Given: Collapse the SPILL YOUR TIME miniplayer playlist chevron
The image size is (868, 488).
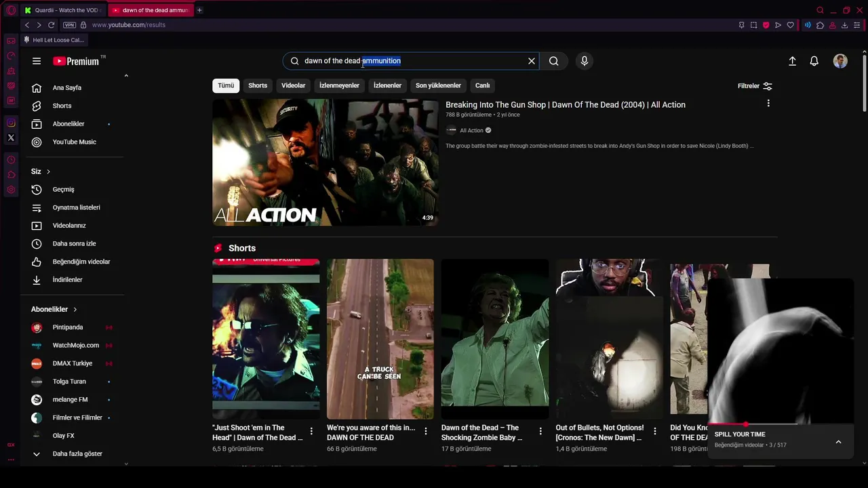Looking at the screenshot, I should (x=838, y=442).
